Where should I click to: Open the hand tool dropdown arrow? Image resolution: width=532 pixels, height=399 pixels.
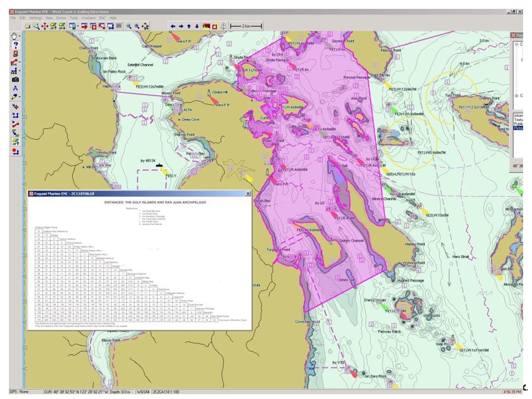tap(19, 37)
